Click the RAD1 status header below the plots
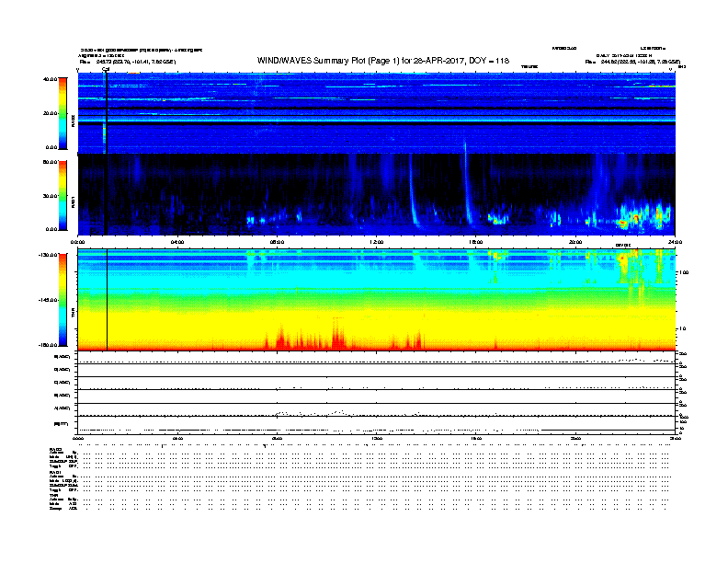The width and height of the screenshot is (728, 563). click(56, 473)
